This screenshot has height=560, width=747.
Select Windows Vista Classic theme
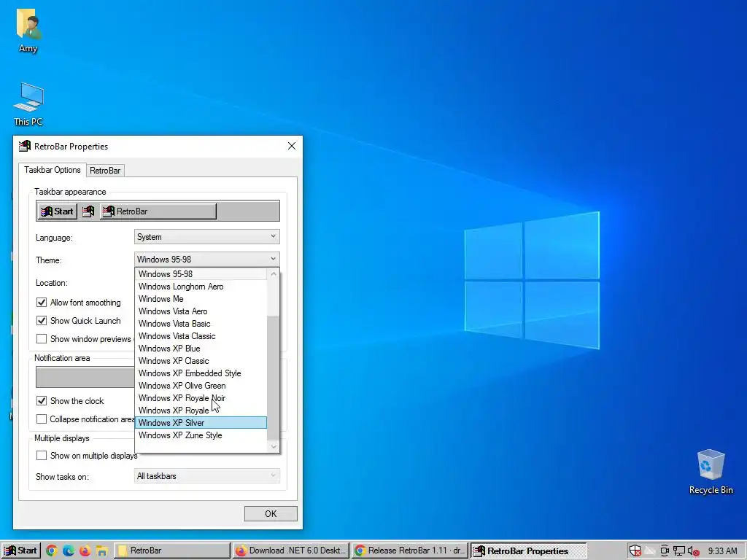click(x=201, y=335)
